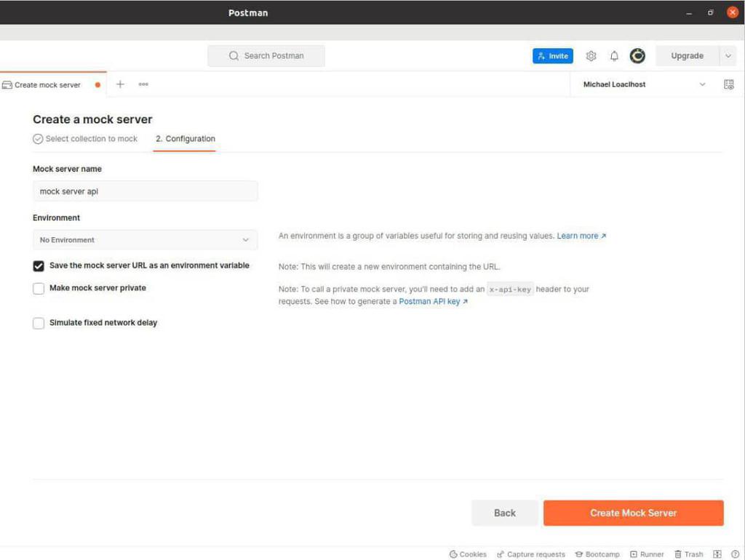The height and width of the screenshot is (560, 745).
Task: Open Bootcamp from the status bar
Action: pos(597,554)
